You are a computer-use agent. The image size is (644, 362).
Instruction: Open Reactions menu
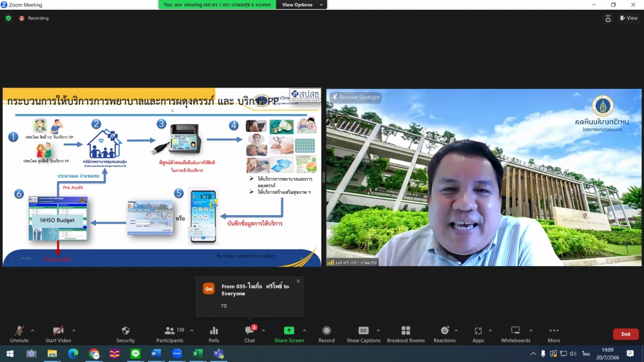[444, 334]
